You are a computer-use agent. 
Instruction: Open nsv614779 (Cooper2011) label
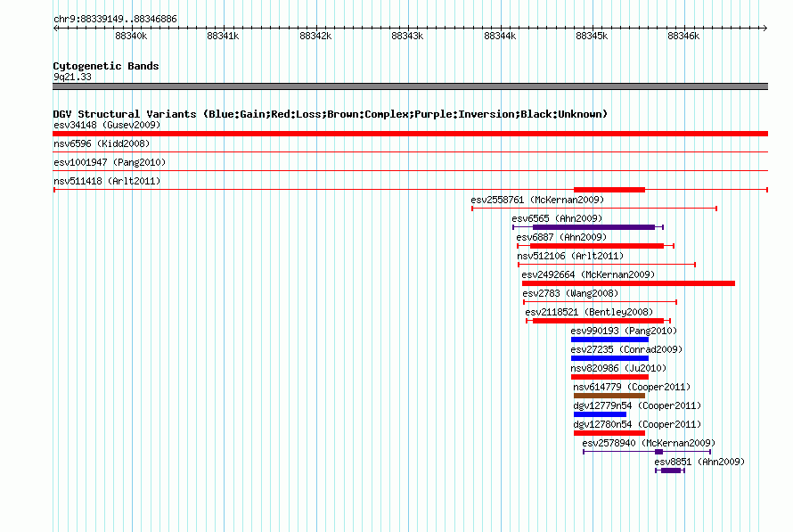pyautogui.click(x=632, y=387)
